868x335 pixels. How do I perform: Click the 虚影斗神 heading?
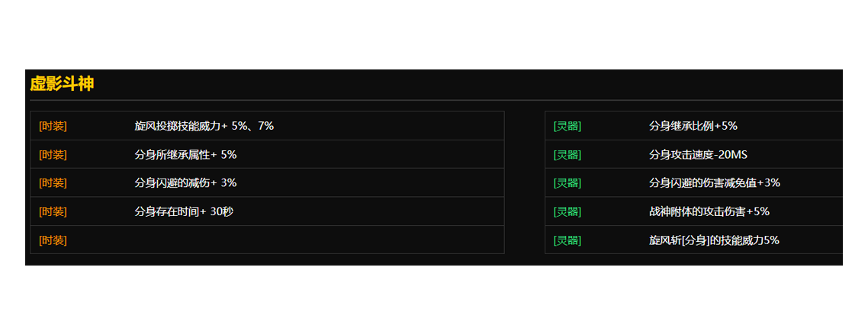(62, 84)
